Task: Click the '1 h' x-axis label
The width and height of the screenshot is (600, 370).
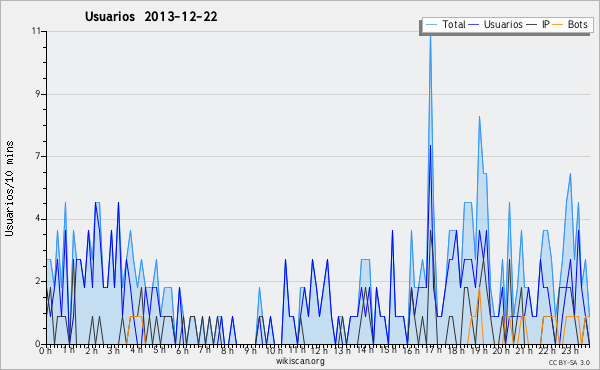Action: (69, 350)
